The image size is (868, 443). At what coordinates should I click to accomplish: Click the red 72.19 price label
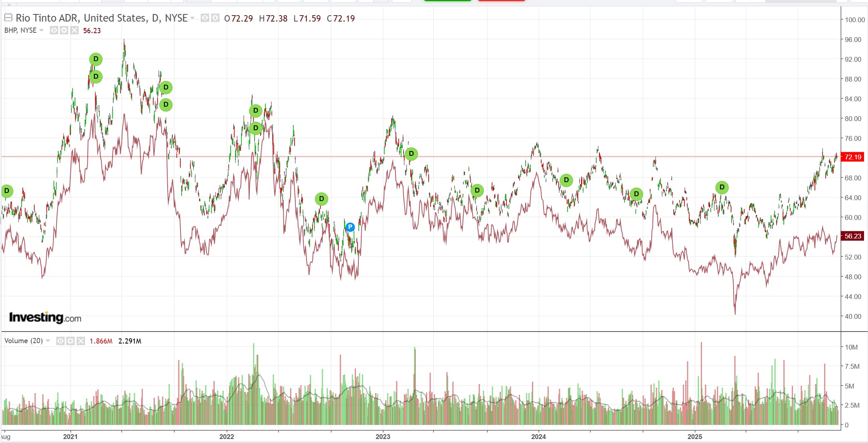coord(852,157)
